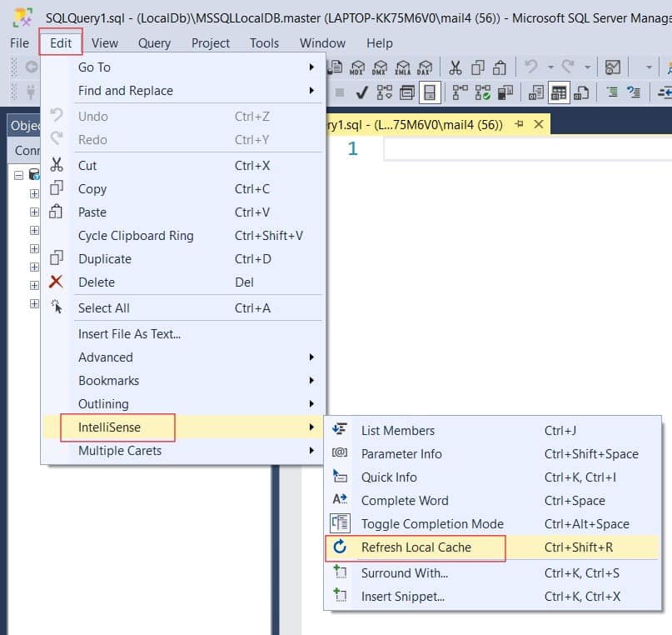The width and height of the screenshot is (672, 635).
Task: Click Uncomment Selected Lines icon
Action: coord(634,92)
